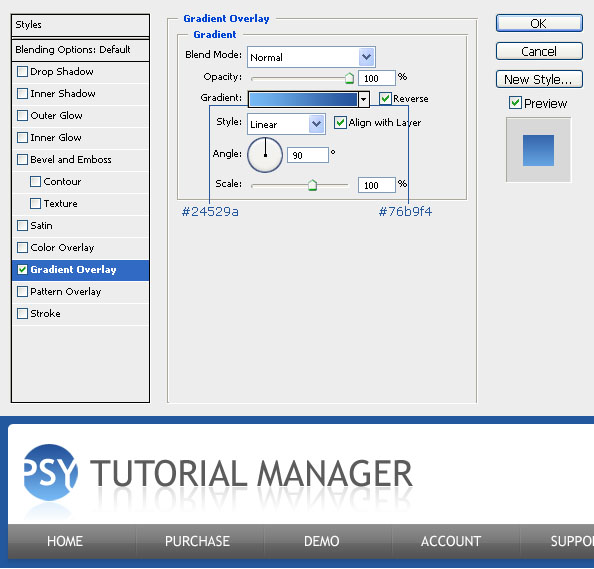Open the PURCHASE nav tab
This screenshot has width=594, height=569.
pyautogui.click(x=197, y=541)
